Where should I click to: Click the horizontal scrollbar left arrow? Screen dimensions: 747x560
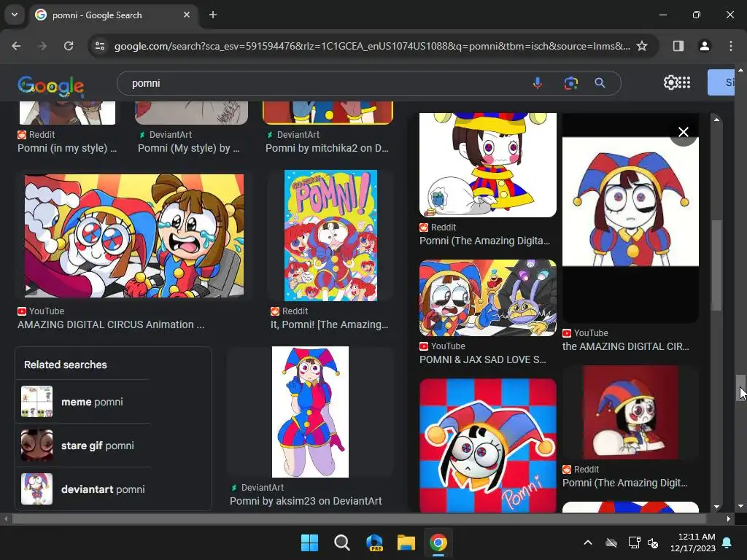coord(6,518)
